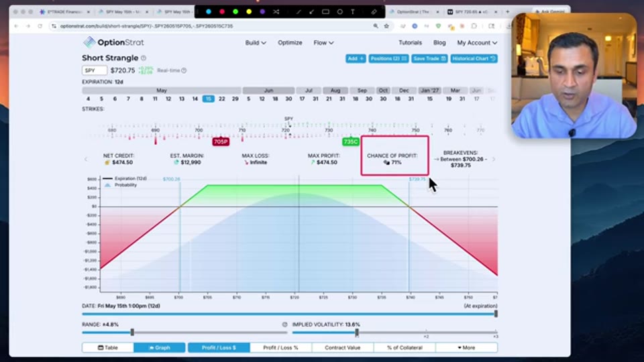Select the highlighted May 15 expiration

point(208,99)
